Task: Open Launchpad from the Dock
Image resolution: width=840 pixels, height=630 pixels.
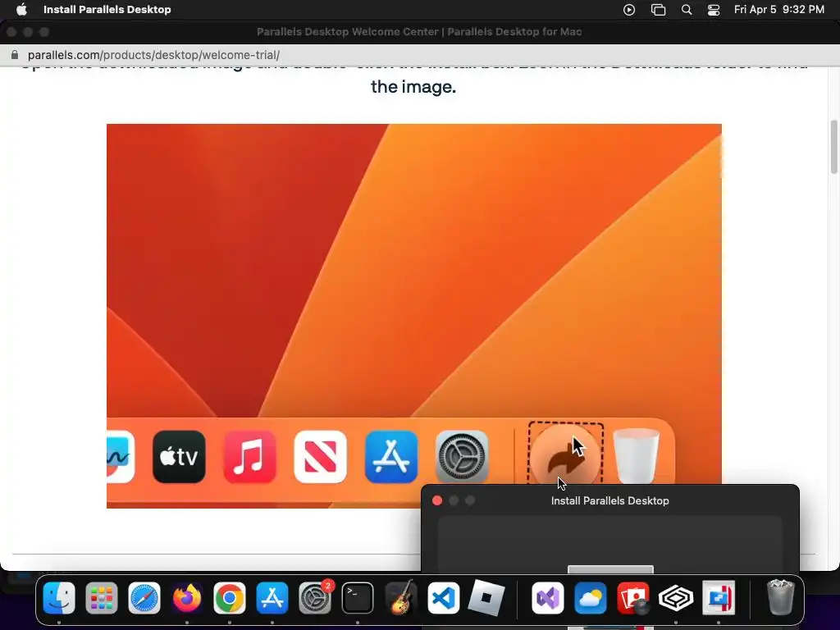Action: coord(101,598)
